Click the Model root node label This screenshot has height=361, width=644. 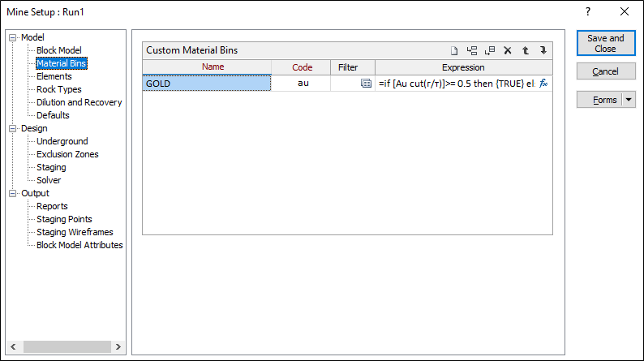[x=33, y=37]
